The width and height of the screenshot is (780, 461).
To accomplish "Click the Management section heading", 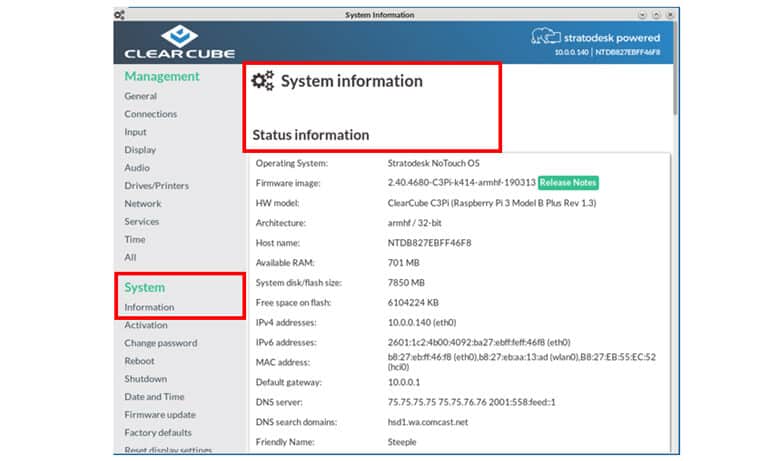I will pyautogui.click(x=162, y=76).
